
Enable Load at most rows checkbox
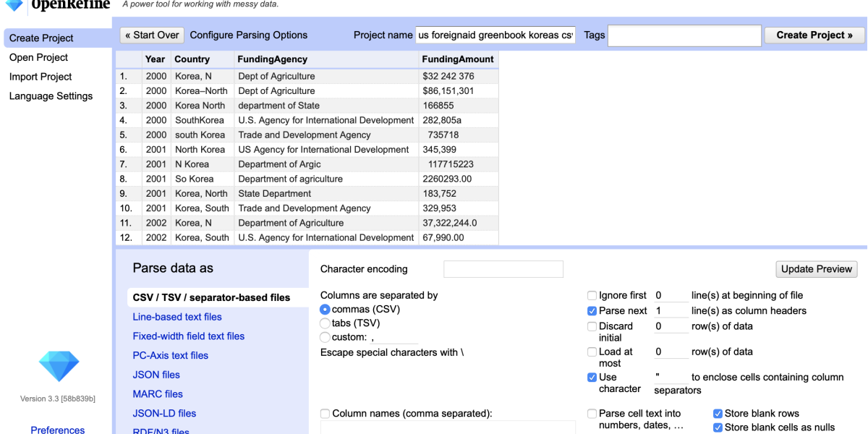tap(592, 352)
